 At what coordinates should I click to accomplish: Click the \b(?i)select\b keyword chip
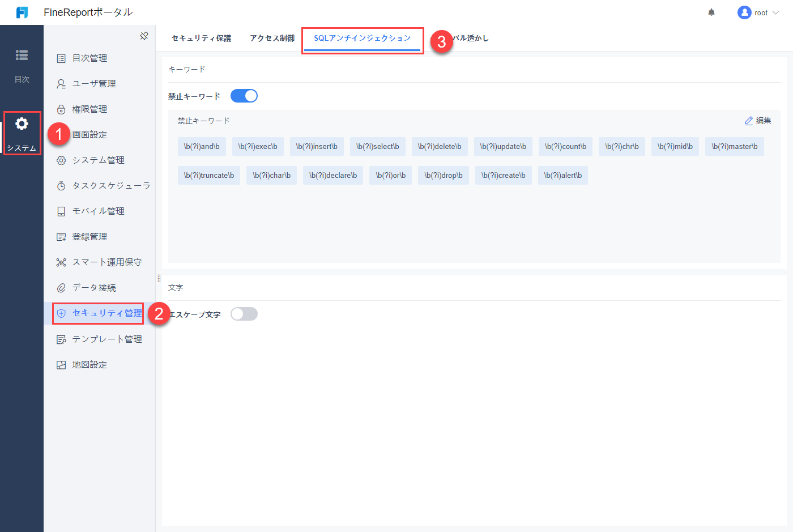click(x=377, y=146)
